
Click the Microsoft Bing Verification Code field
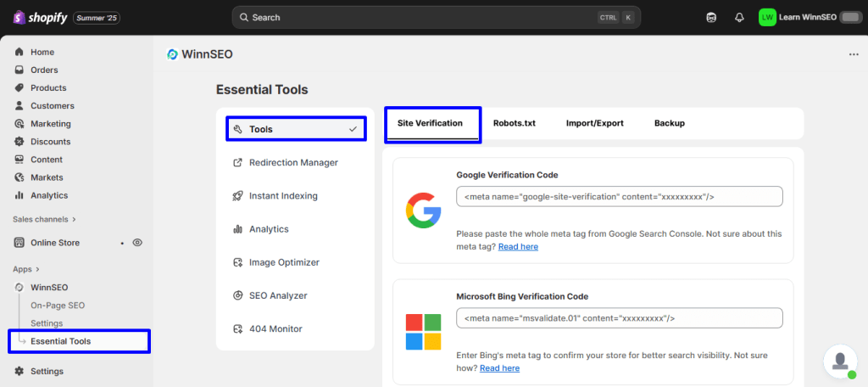[x=620, y=317]
